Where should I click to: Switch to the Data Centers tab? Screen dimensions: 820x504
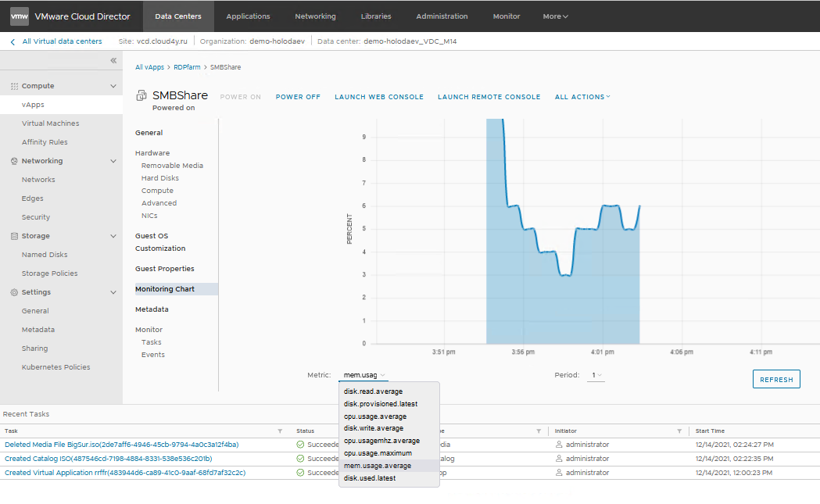pyautogui.click(x=177, y=16)
